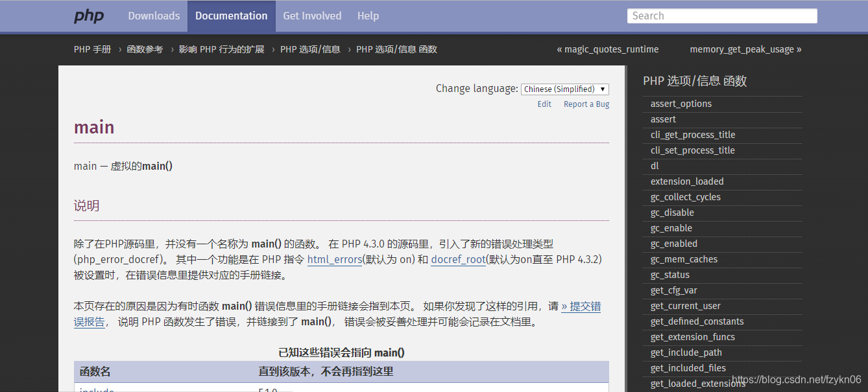Image resolution: width=868 pixels, height=392 pixels.
Task: Open the Documentation tab
Action: tap(231, 16)
